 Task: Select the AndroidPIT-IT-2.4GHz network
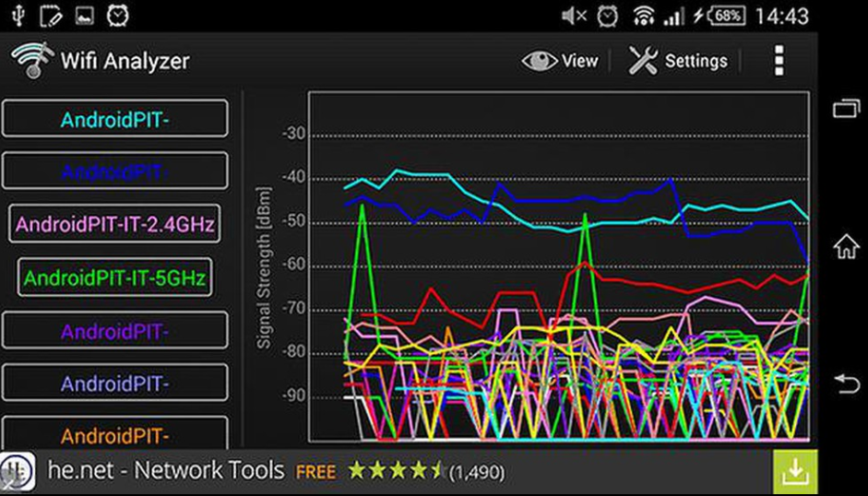114,224
